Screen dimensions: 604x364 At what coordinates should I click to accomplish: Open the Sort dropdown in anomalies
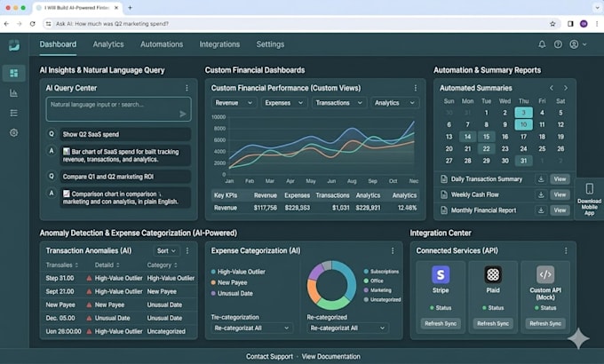pyautogui.click(x=166, y=250)
